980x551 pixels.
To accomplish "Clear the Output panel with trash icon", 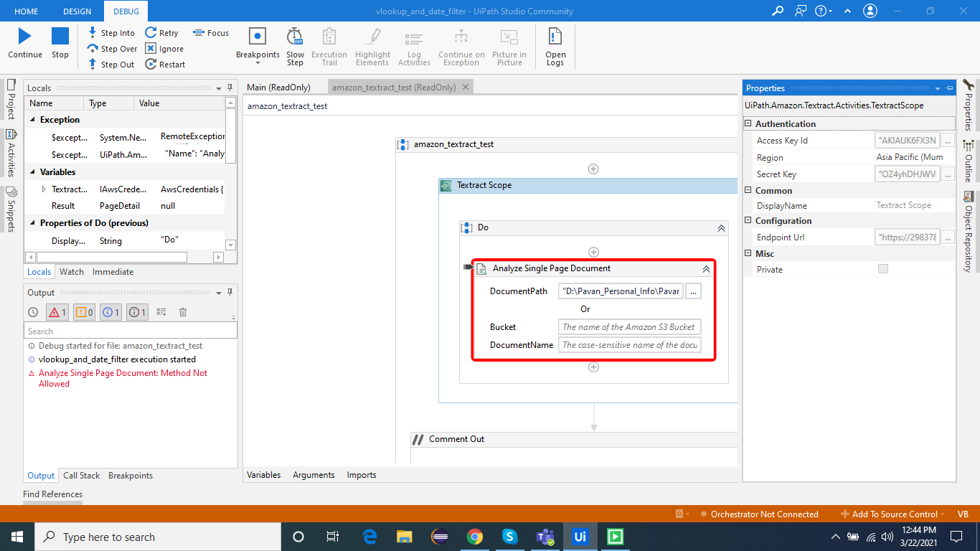I will click(x=183, y=312).
